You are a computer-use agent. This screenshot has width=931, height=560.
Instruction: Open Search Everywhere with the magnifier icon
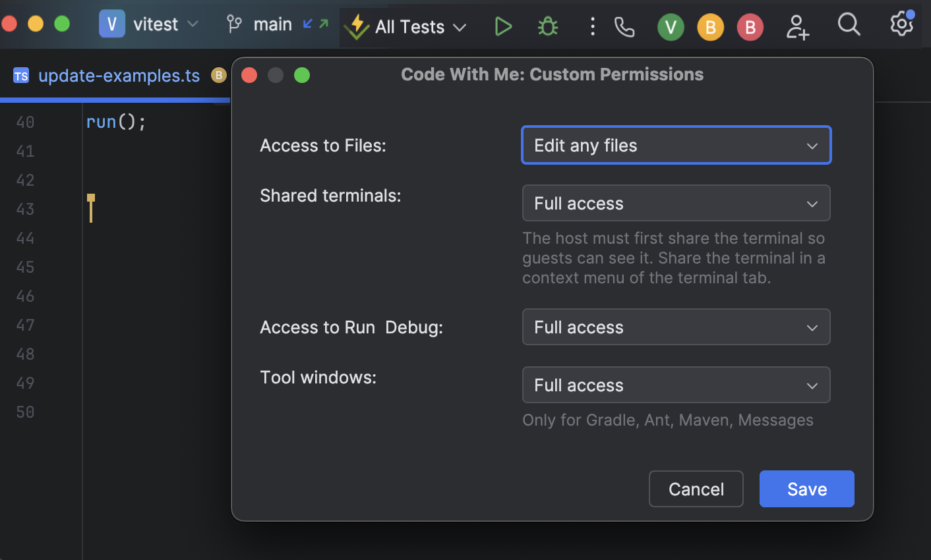click(849, 26)
